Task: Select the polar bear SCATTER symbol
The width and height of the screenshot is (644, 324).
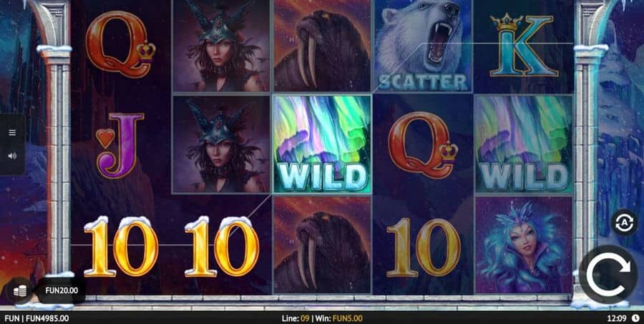Action: point(423,46)
